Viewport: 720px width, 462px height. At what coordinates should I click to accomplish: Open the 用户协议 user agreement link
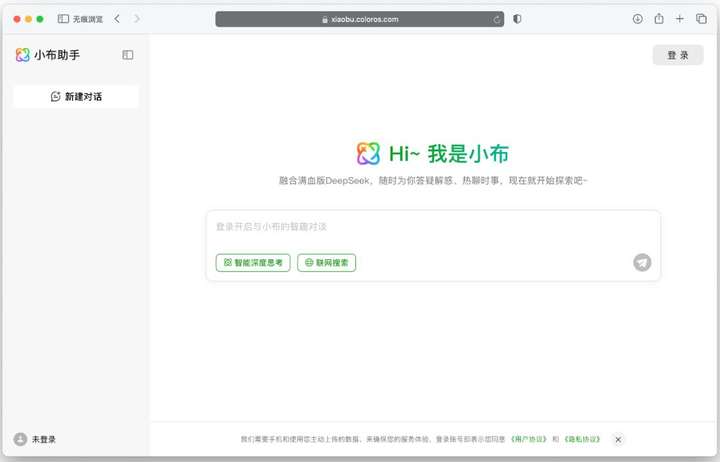tap(529, 439)
